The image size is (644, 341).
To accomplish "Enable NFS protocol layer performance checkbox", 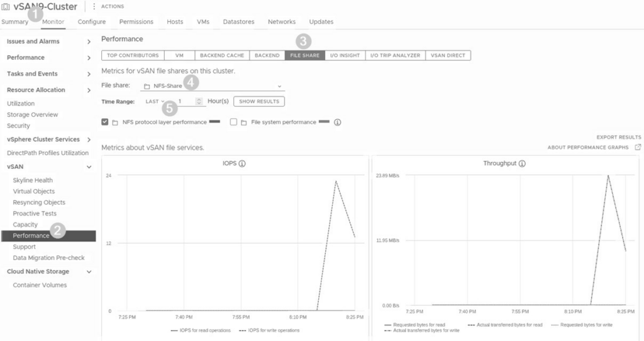I will pos(105,122).
